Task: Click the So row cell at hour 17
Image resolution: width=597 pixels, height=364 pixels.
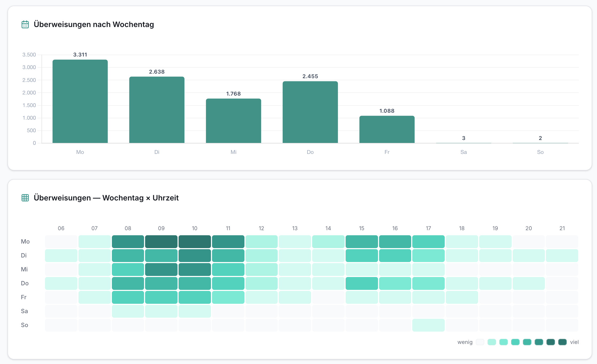Action: [x=428, y=325]
